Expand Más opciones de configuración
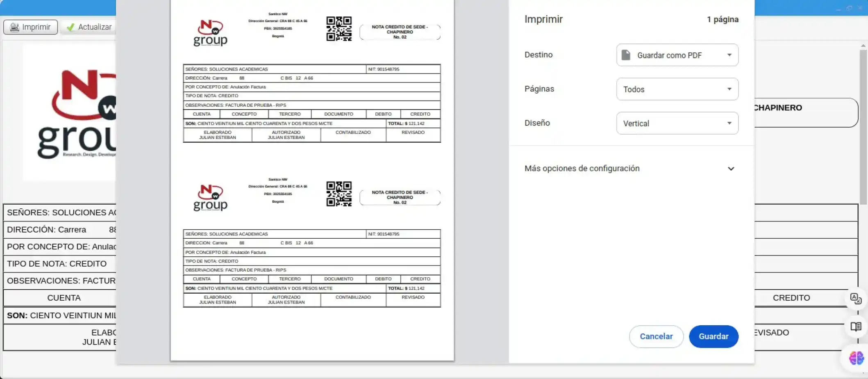 coord(629,169)
